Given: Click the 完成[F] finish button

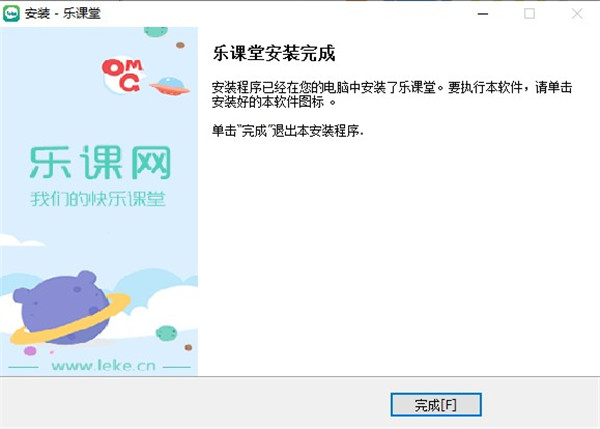Looking at the screenshot, I should pos(435,405).
